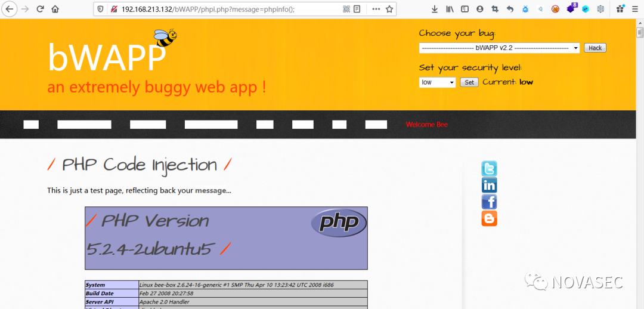Generate QR code from address bar icon
The width and height of the screenshot is (644, 309).
[346, 9]
